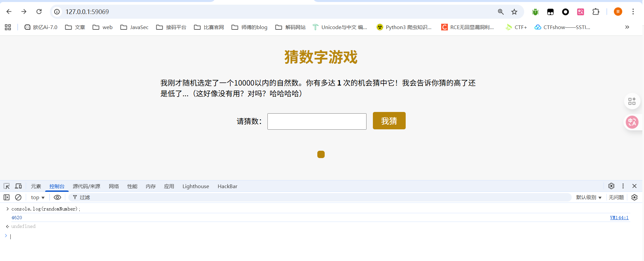Expand the 默认级别 log level dropdown
This screenshot has width=644, height=261.
point(589,198)
